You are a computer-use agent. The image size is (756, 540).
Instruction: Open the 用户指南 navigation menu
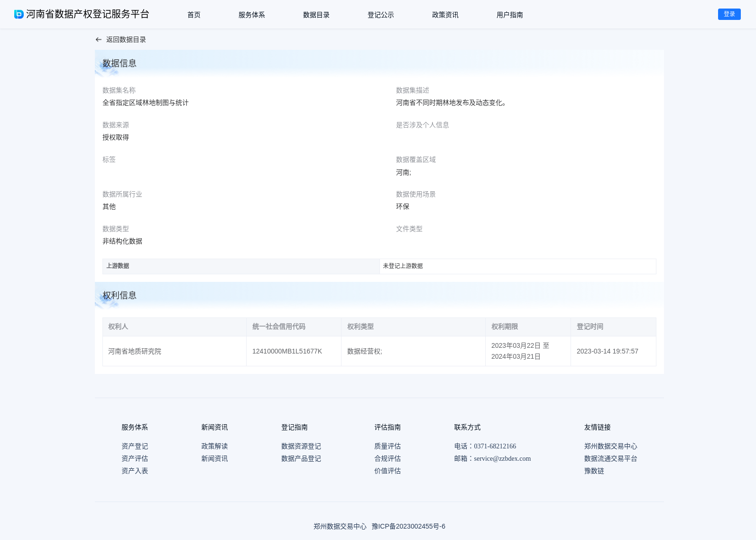510,15
